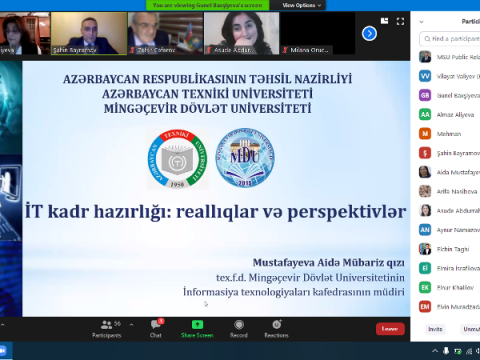Select the first woman's video thumbnail at left

(25, 33)
